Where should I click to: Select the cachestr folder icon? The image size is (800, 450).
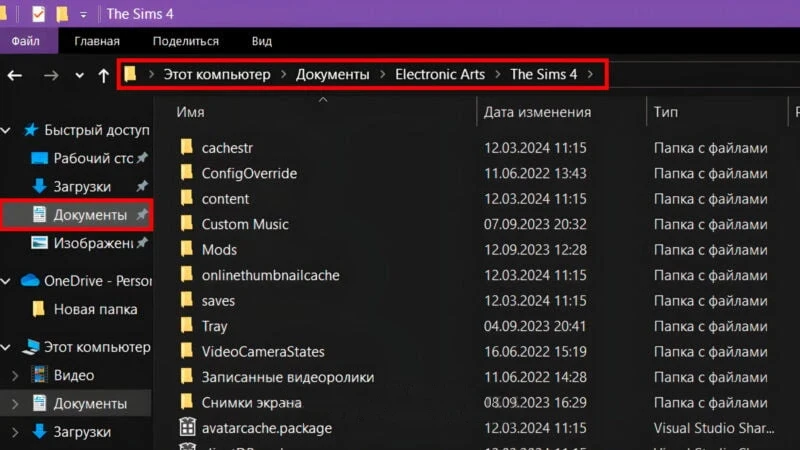click(x=187, y=147)
